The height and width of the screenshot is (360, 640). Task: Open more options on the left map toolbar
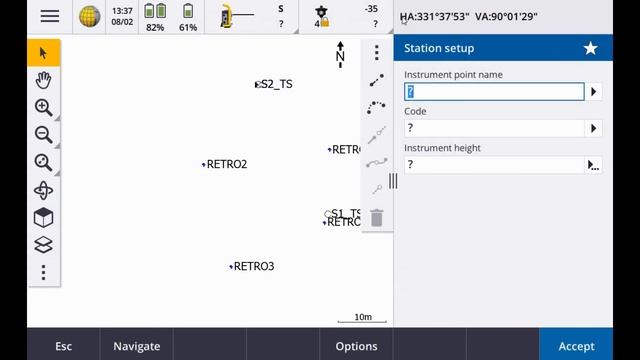click(44, 272)
